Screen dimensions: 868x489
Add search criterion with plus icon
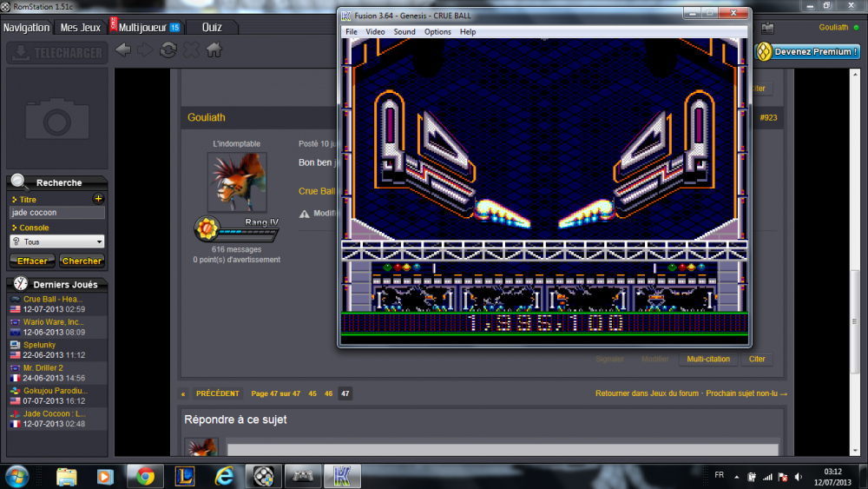(98, 199)
